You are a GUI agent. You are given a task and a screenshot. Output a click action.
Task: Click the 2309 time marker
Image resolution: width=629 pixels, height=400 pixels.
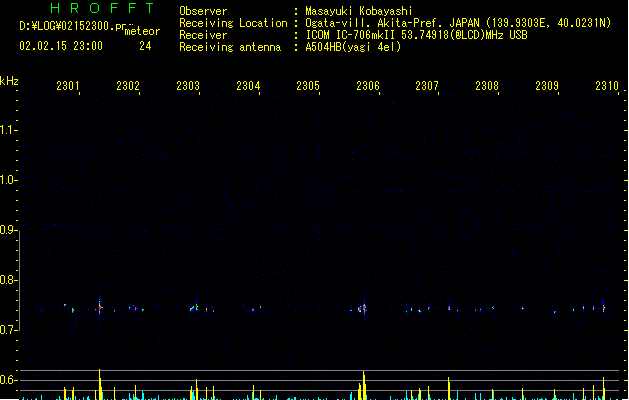coord(547,85)
